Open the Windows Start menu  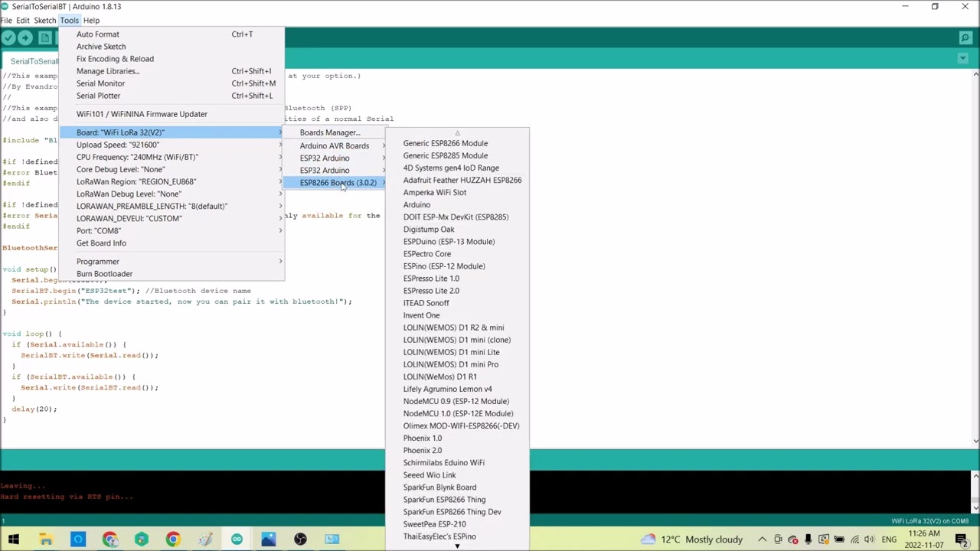pyautogui.click(x=13, y=540)
